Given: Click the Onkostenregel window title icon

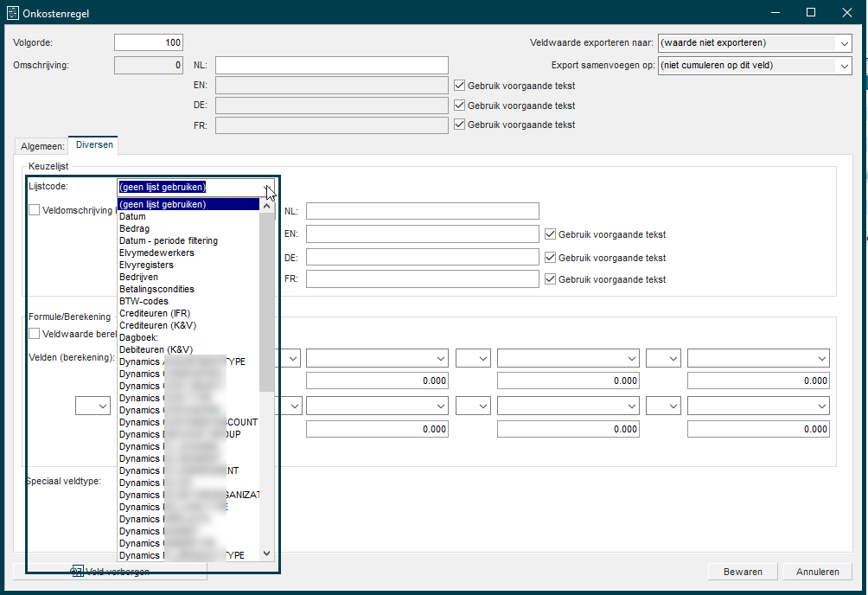Looking at the screenshot, I should (x=12, y=13).
